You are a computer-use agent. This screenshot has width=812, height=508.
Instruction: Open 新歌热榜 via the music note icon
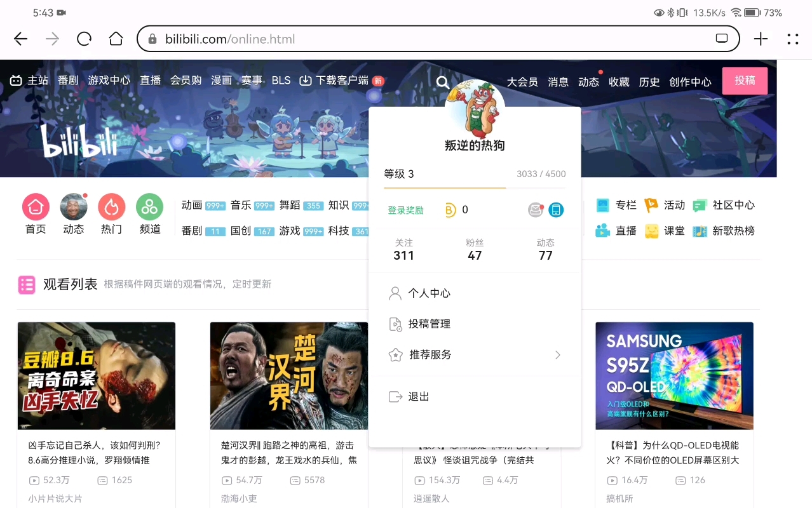point(699,231)
